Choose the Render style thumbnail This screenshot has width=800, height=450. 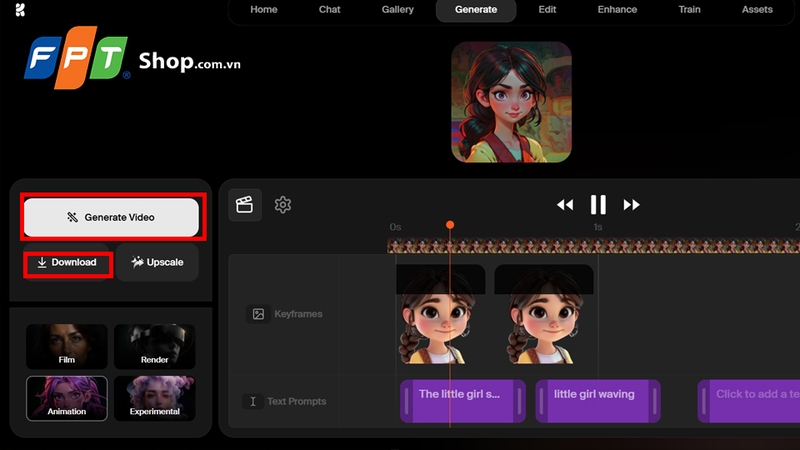click(x=155, y=346)
